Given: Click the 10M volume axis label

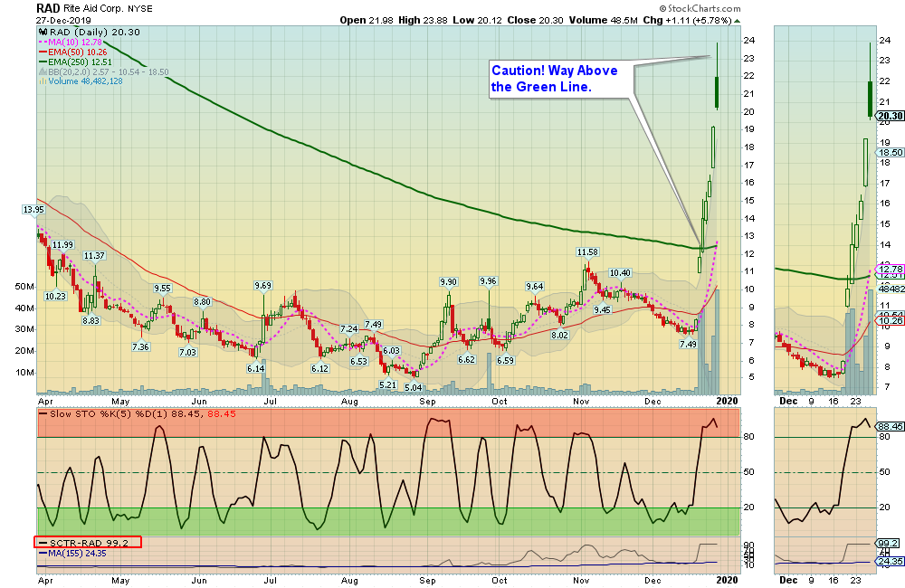Looking at the screenshot, I should point(24,372).
